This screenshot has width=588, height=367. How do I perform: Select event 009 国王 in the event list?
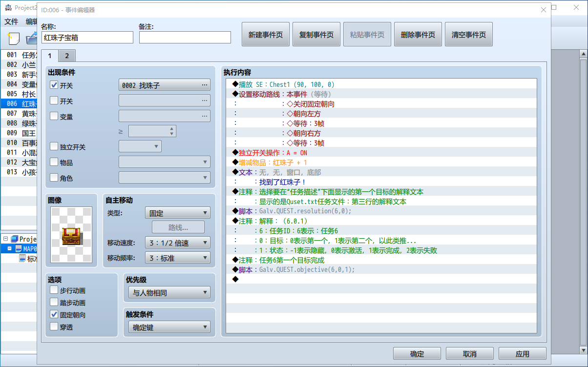coord(19,133)
